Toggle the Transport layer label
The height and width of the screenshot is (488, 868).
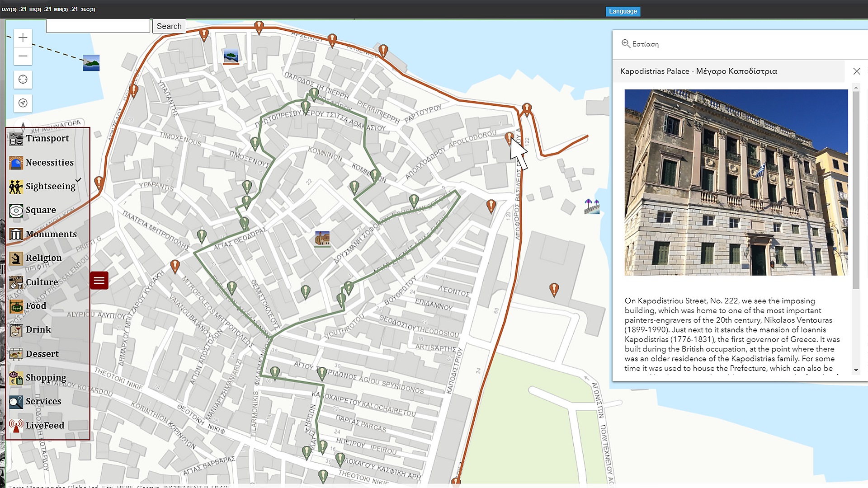click(x=47, y=138)
